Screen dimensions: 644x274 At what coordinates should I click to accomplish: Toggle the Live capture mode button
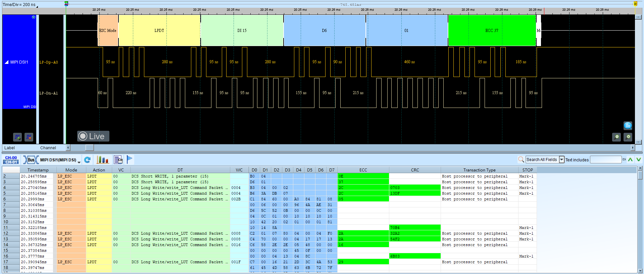(93, 136)
